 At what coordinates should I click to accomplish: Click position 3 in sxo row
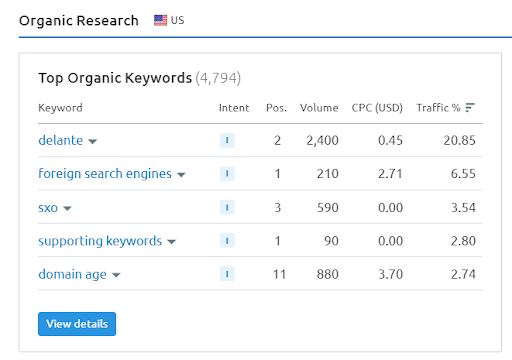(x=277, y=208)
